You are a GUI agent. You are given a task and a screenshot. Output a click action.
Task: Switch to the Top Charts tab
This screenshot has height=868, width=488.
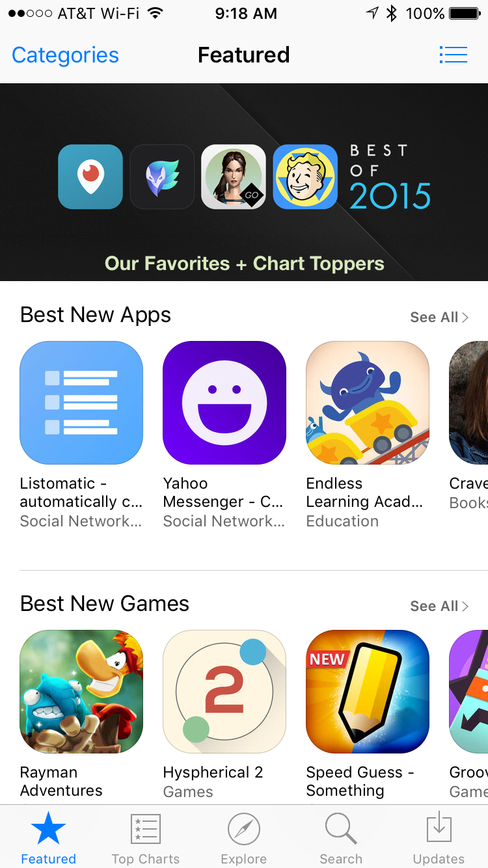pyautogui.click(x=146, y=839)
